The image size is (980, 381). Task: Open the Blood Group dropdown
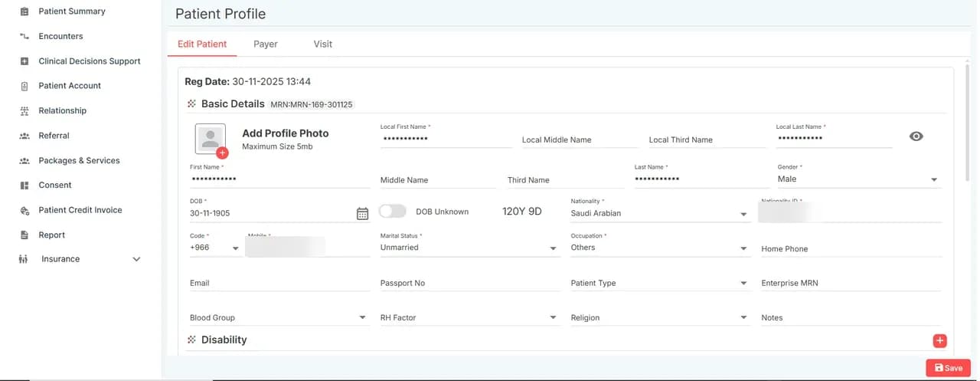click(279, 317)
